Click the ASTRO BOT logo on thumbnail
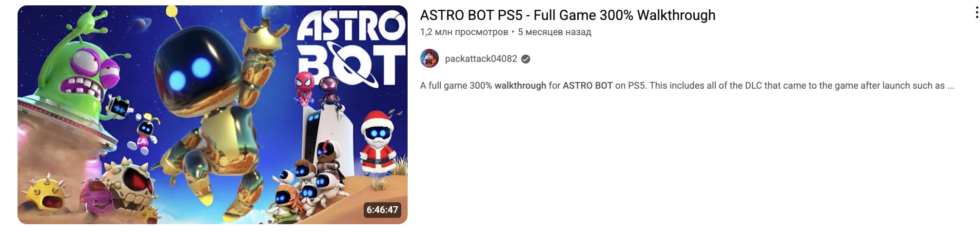Viewport: 980px width, 232px height. click(351, 49)
